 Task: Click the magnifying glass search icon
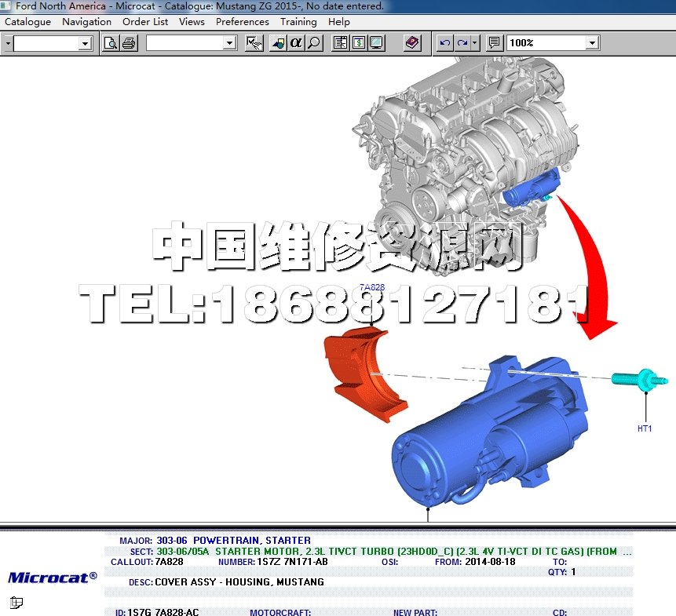[314, 43]
